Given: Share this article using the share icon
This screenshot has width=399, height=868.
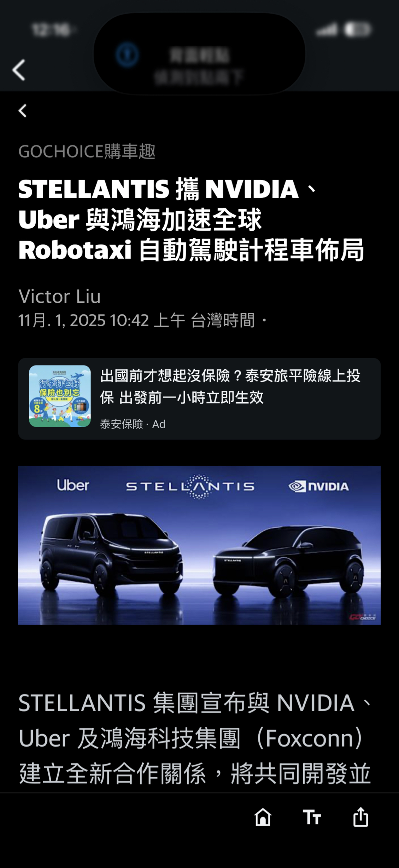Looking at the screenshot, I should 361,817.
